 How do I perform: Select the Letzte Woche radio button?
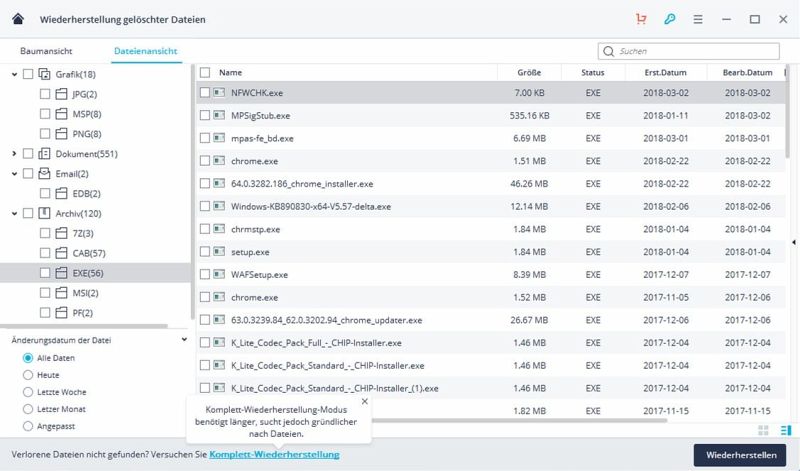click(x=27, y=392)
